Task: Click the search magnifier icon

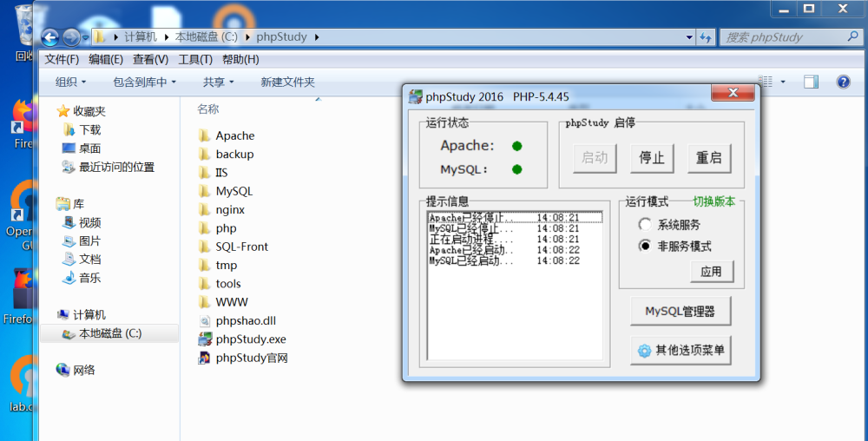Action: [852, 36]
